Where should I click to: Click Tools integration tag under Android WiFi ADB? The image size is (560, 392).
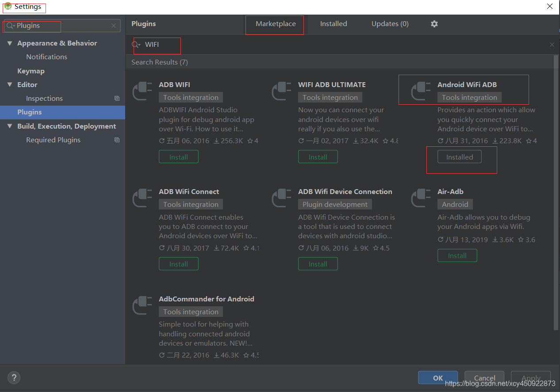pos(470,98)
